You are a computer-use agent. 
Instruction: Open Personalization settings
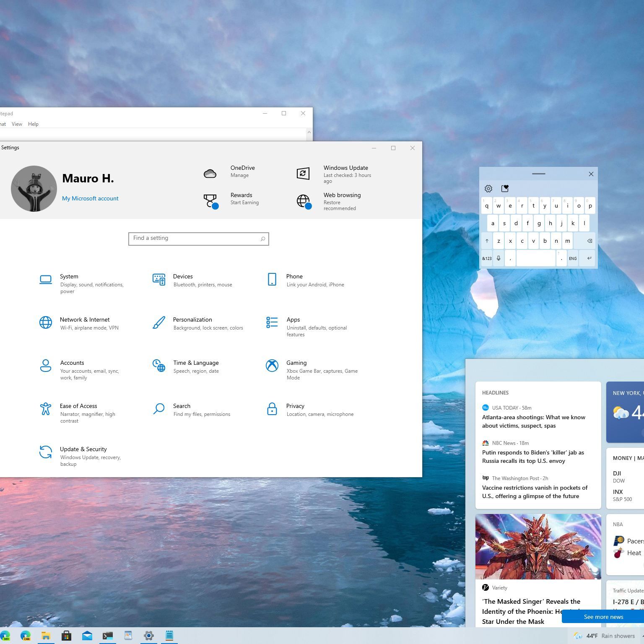pyautogui.click(x=198, y=323)
